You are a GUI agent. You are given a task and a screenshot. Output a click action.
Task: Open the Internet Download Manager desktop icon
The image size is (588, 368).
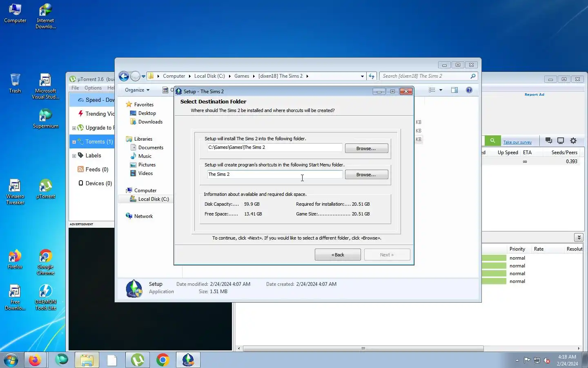(45, 16)
